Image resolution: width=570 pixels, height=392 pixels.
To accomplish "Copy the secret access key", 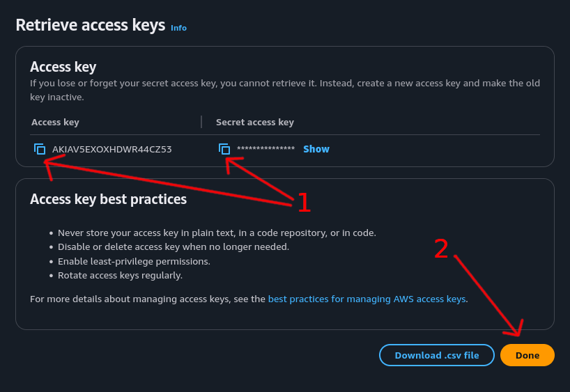I will (x=224, y=149).
